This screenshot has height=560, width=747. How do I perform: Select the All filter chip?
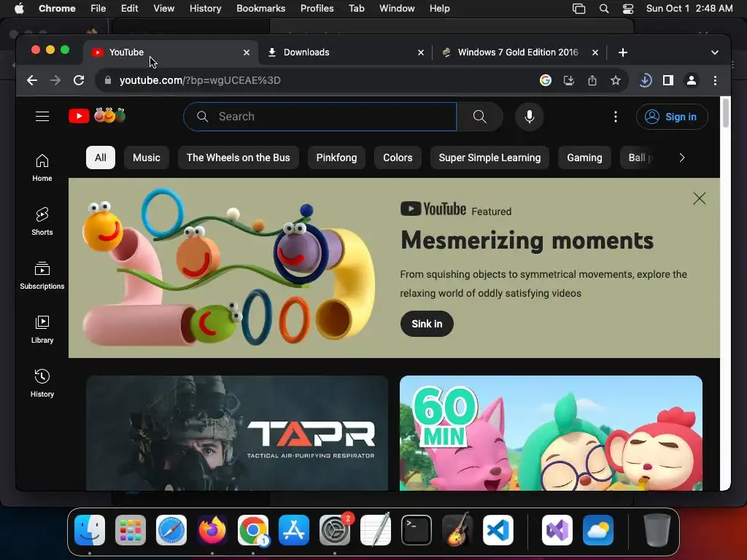(101, 157)
